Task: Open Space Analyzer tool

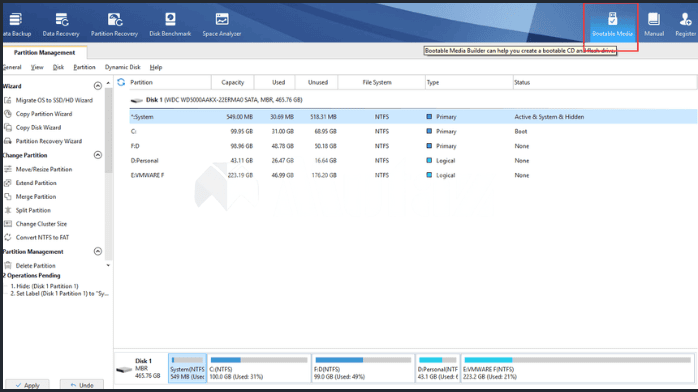Action: click(x=222, y=25)
